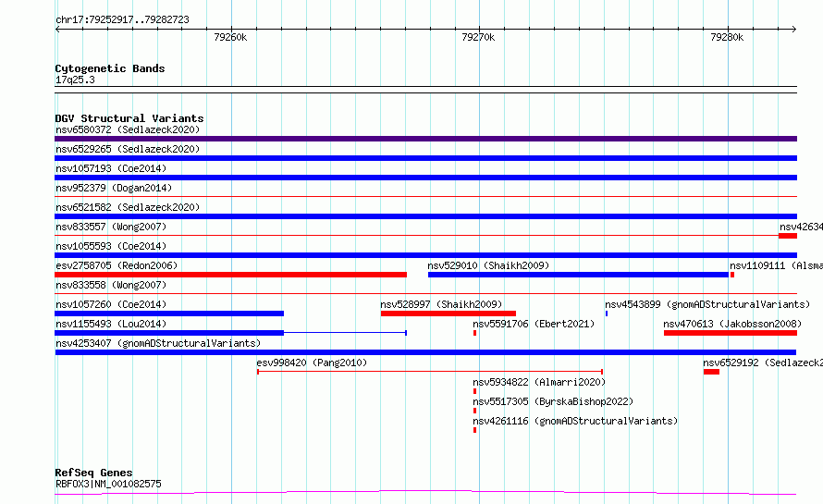Open the nsv1109111 label at right edge
Screen dimensions: 823x504
click(x=776, y=265)
